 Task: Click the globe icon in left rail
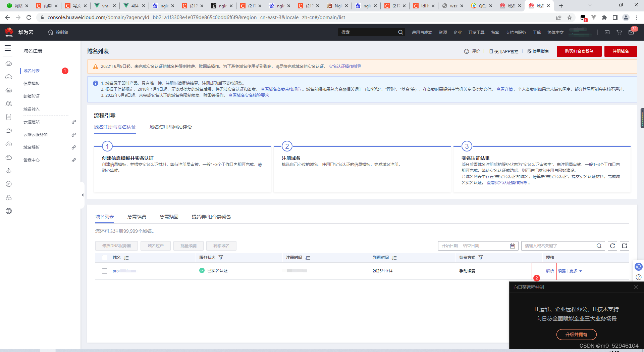click(9, 211)
